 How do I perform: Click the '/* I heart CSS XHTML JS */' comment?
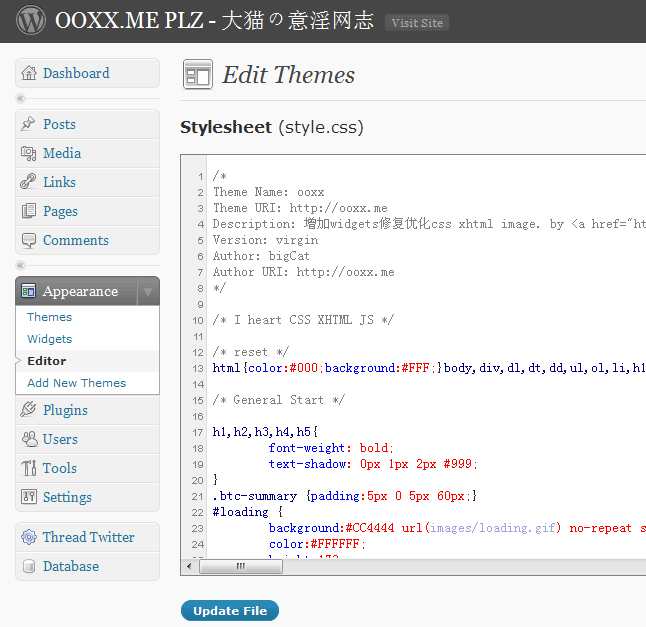point(303,320)
